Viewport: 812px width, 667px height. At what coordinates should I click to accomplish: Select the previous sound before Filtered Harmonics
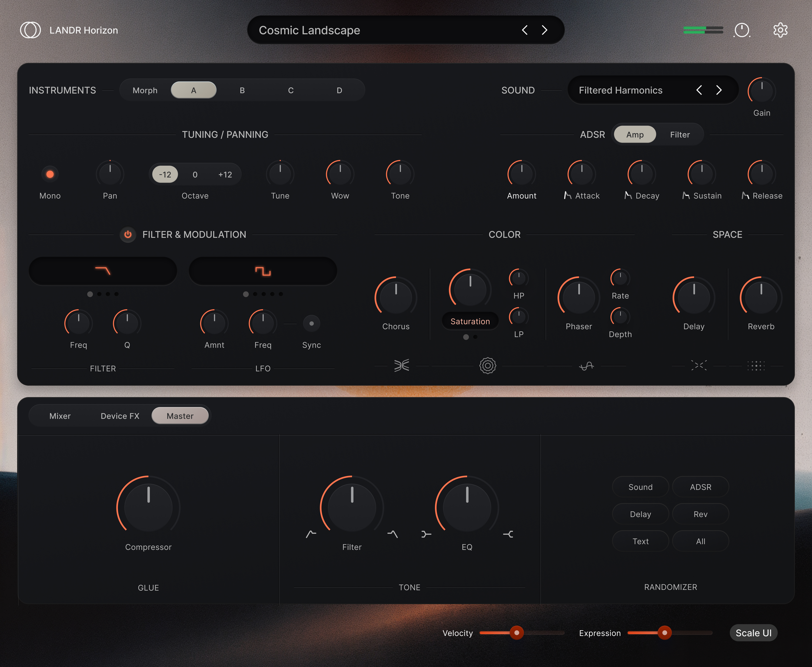(x=699, y=90)
